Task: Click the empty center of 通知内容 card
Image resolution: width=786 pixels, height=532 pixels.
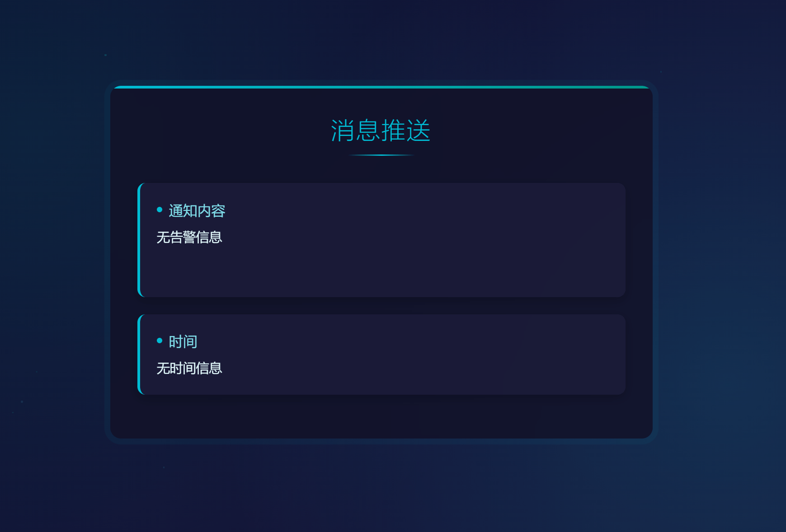Action: click(382, 253)
